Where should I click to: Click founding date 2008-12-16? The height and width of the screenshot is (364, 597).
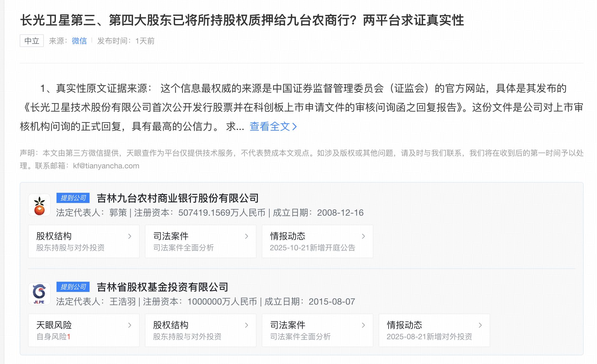(x=340, y=213)
